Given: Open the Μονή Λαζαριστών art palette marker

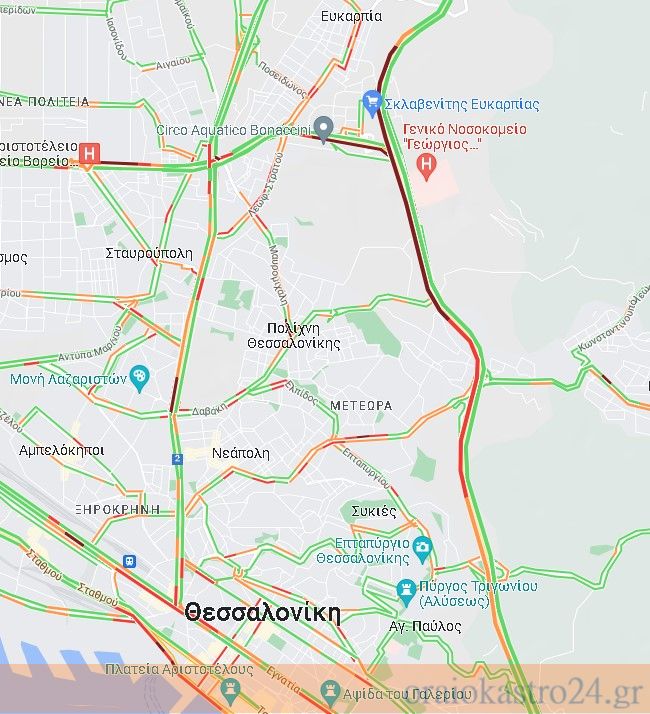Looking at the screenshot, I should [x=139, y=378].
